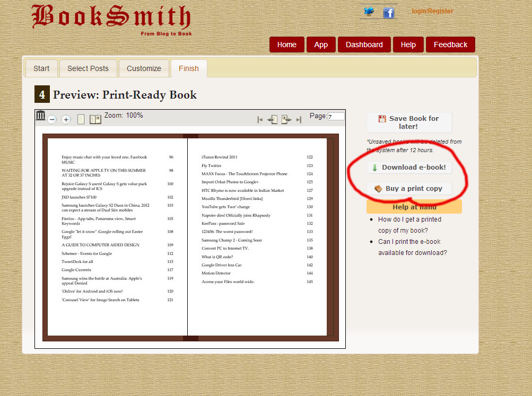Click the login/Register link

click(x=432, y=11)
